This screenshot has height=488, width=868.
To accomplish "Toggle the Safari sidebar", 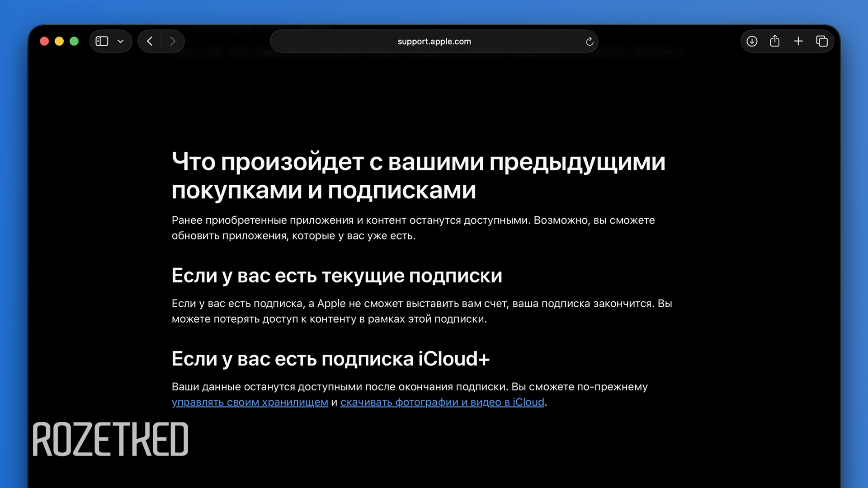I will (102, 41).
